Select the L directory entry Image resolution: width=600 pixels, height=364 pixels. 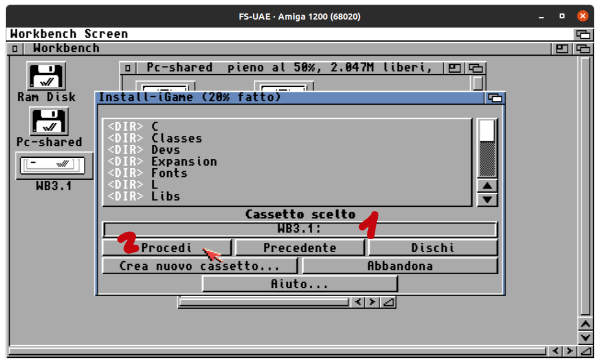click(287, 185)
